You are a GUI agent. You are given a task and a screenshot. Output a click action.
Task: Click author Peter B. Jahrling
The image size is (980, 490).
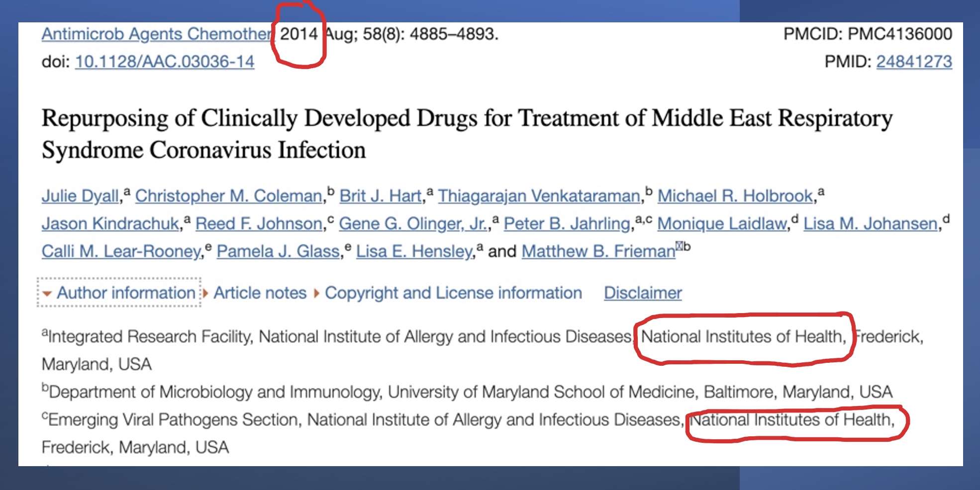tap(567, 224)
